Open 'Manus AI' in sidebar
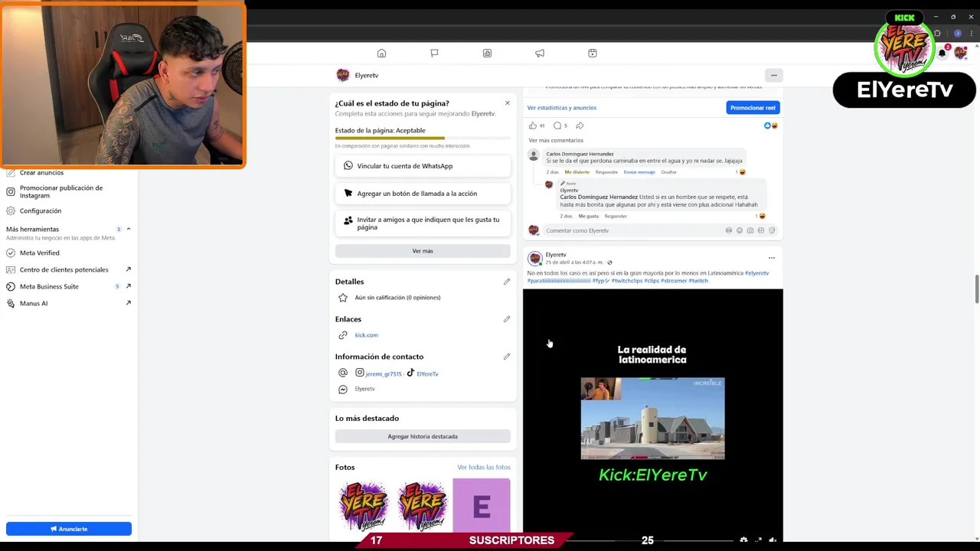Viewport: 980px width, 551px height. point(34,303)
